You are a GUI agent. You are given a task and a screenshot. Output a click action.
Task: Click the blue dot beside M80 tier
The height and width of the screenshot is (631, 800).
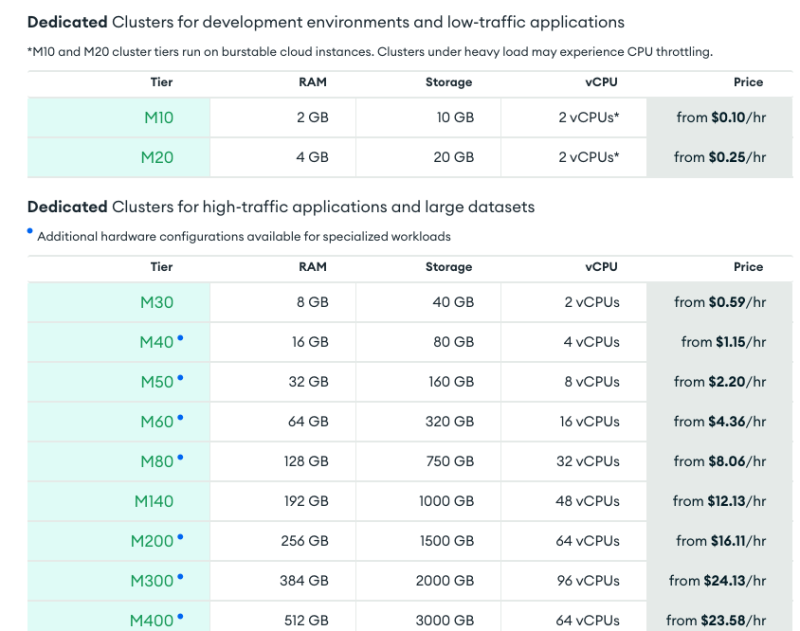[180, 457]
